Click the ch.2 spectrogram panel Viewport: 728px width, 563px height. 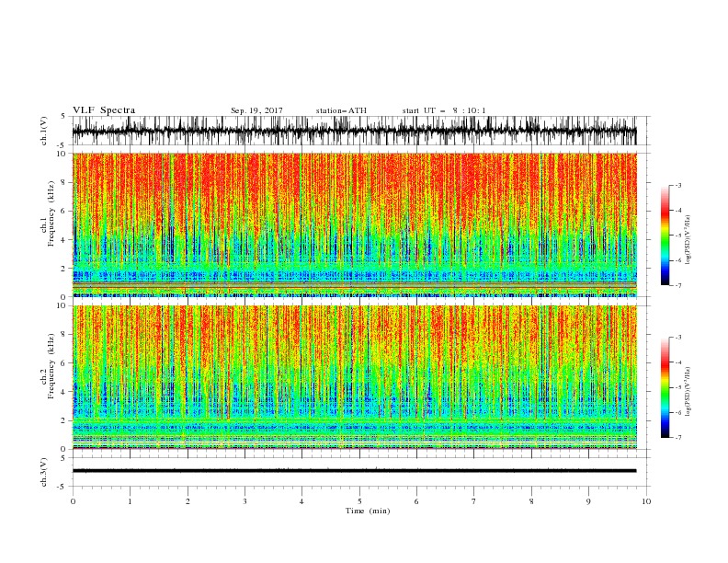click(x=354, y=377)
